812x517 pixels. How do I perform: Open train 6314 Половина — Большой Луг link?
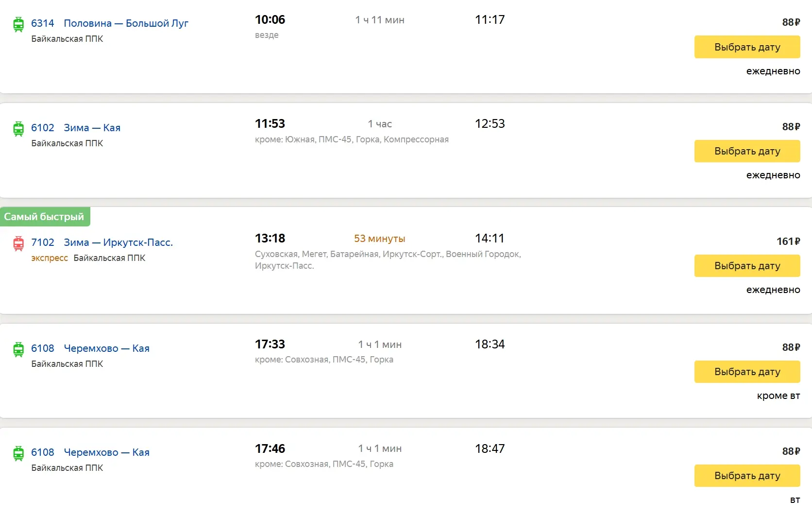pyautogui.click(x=110, y=23)
